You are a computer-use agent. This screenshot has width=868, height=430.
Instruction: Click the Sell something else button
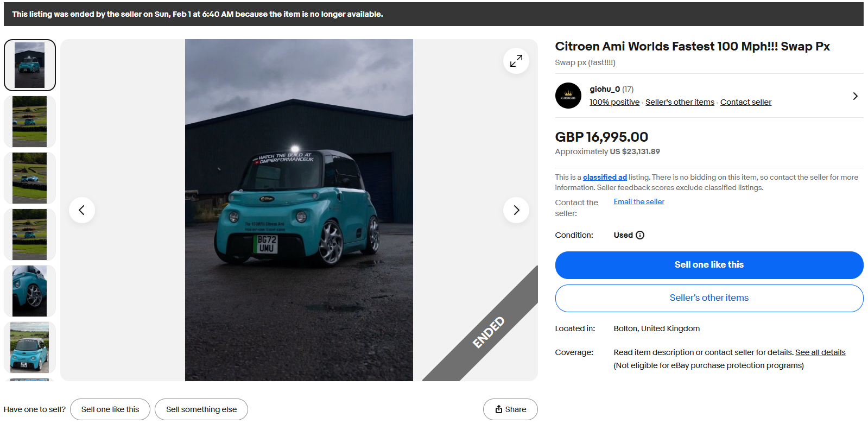tap(201, 409)
